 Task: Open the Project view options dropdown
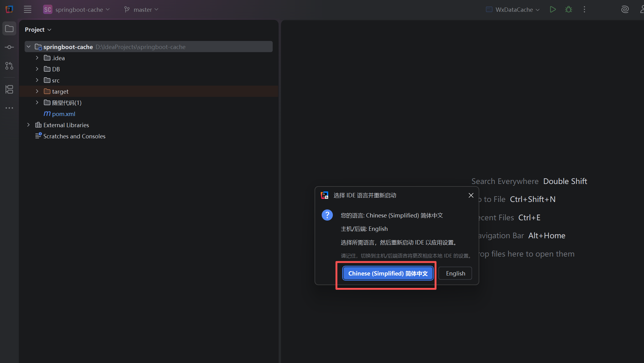pyautogui.click(x=38, y=29)
